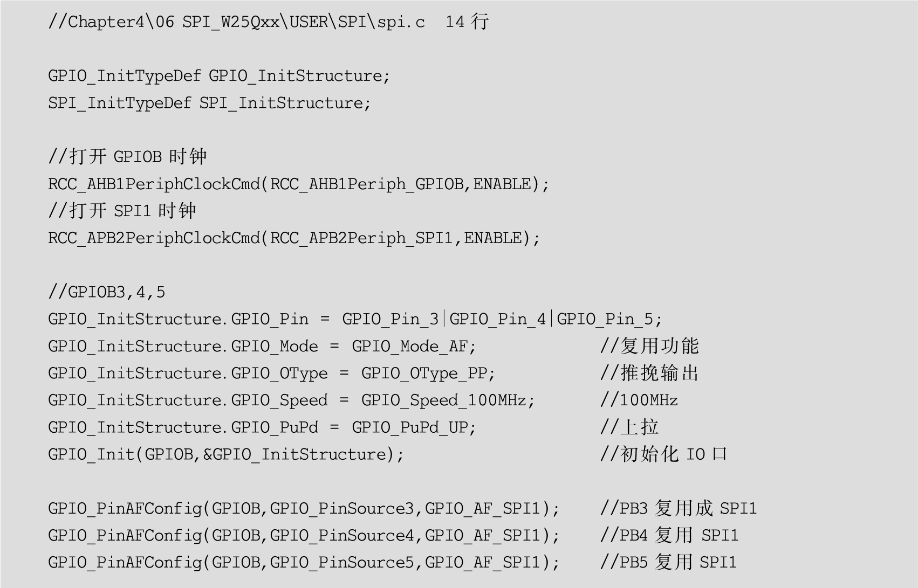The height and width of the screenshot is (588, 918).
Task: Click the GPIO_InitTypeDef declaration line
Action: coord(218,76)
